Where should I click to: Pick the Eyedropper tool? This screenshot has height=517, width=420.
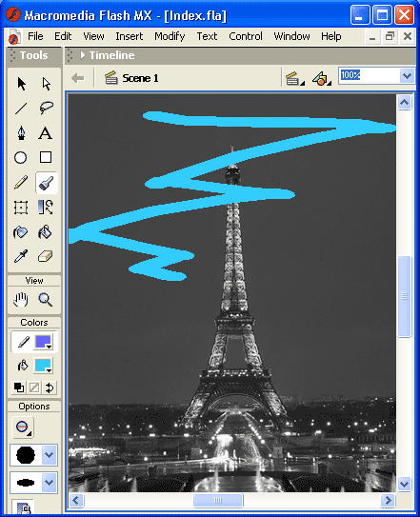[21, 256]
